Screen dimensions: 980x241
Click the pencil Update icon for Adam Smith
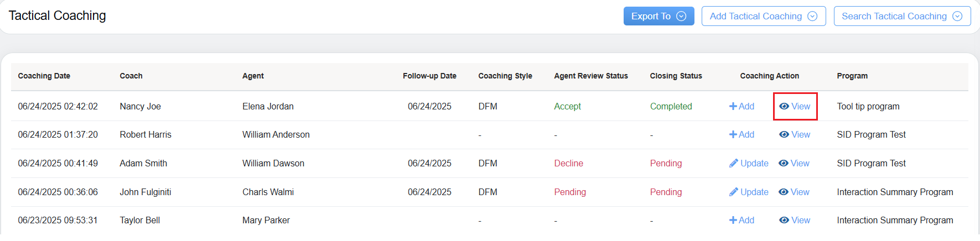pyautogui.click(x=734, y=163)
